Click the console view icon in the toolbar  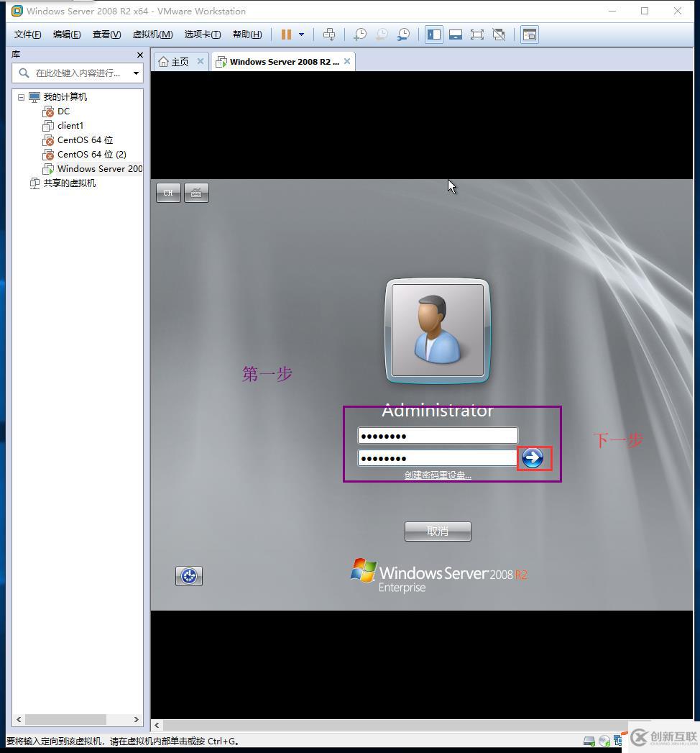tap(530, 35)
